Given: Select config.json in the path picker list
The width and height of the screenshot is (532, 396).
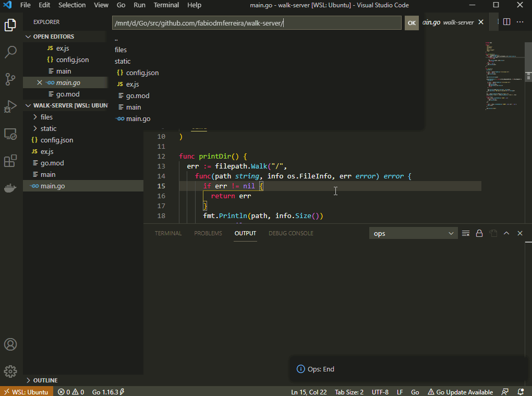Looking at the screenshot, I should 268,73.
